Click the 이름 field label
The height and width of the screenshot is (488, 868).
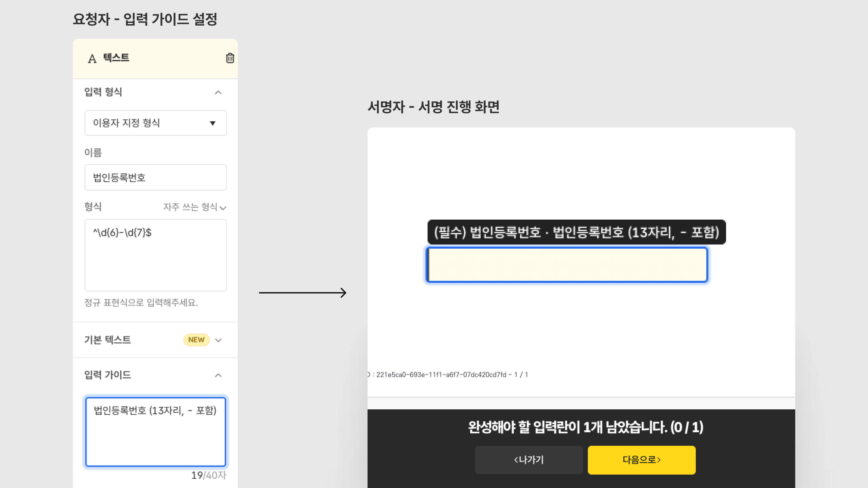(x=93, y=152)
